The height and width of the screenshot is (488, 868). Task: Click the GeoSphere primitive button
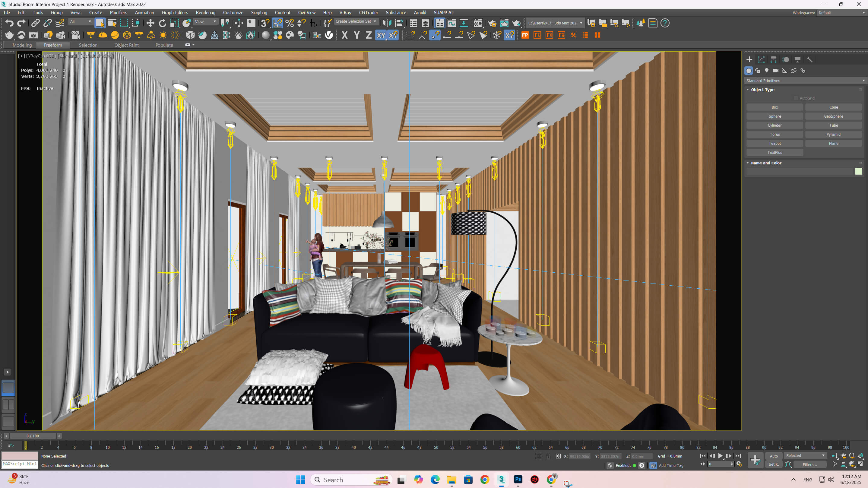point(833,116)
